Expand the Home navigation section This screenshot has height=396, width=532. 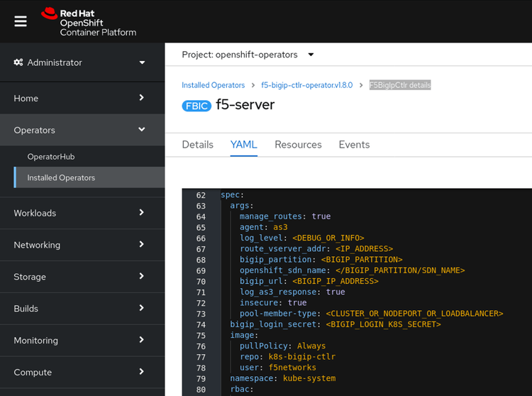click(x=82, y=98)
